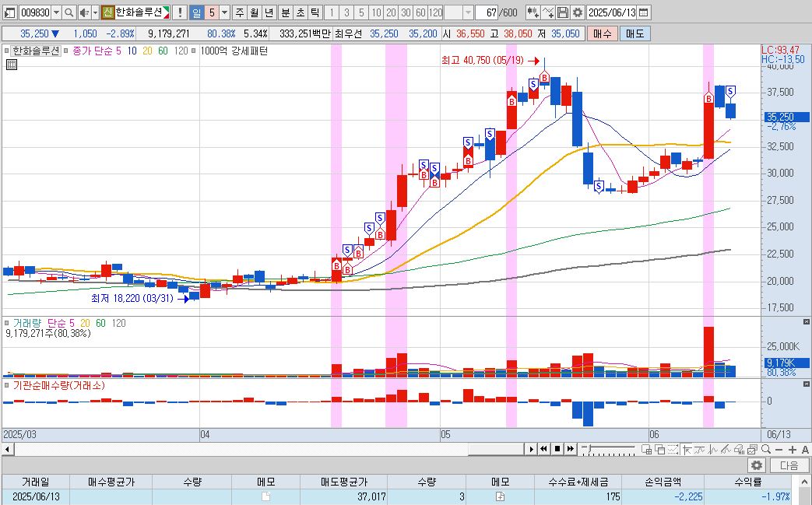This screenshot has width=812, height=505.
Task: Open stock code 009830 dropdown arrow
Action: (x=57, y=12)
